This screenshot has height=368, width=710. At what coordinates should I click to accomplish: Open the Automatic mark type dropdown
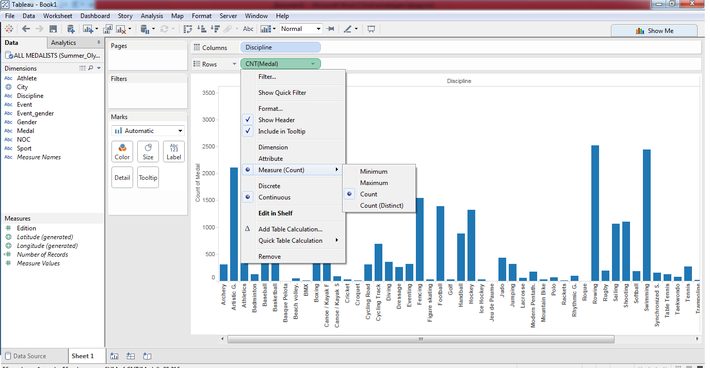tap(148, 131)
